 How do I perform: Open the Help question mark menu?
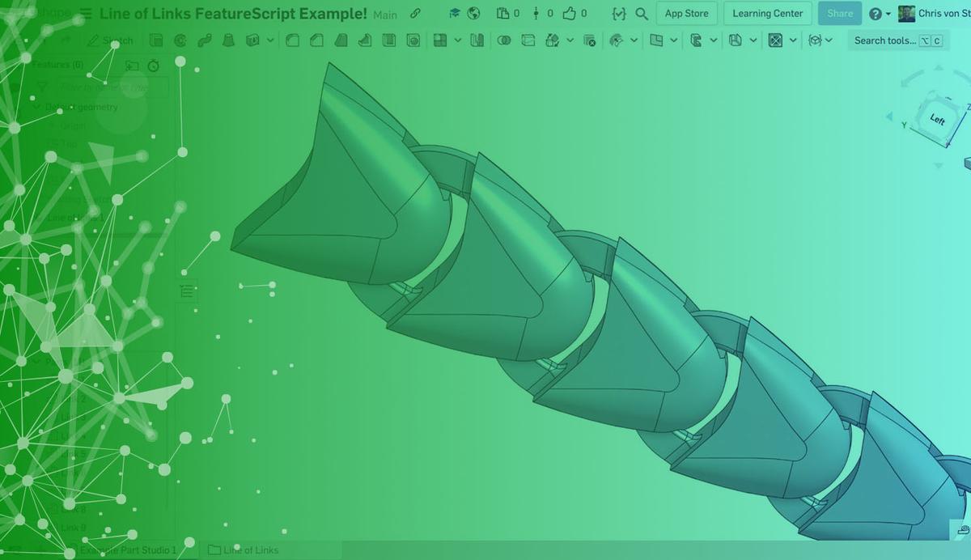(874, 14)
